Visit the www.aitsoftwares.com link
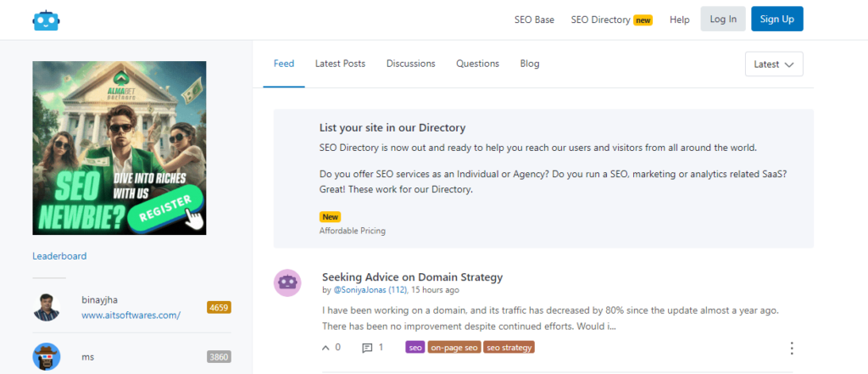 [131, 315]
